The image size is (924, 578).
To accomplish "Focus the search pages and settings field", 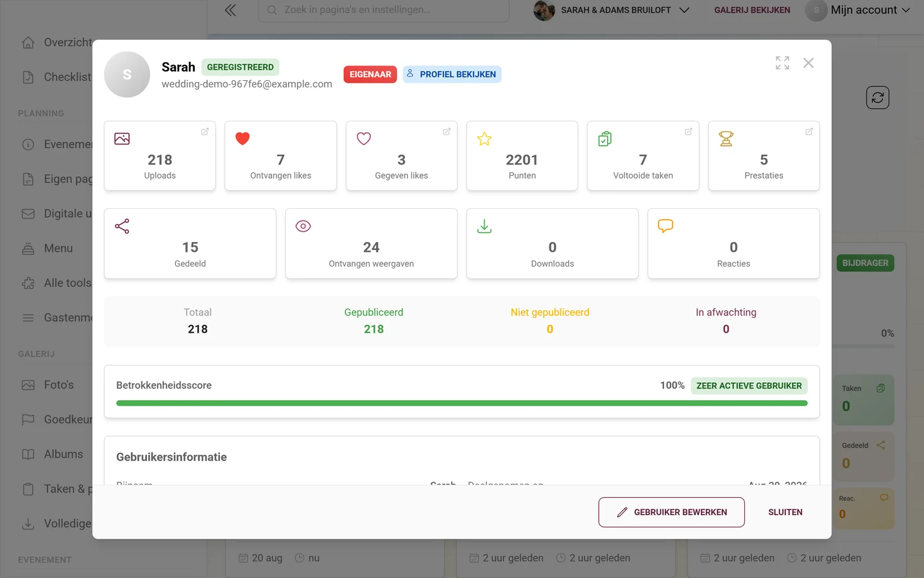I will (384, 10).
